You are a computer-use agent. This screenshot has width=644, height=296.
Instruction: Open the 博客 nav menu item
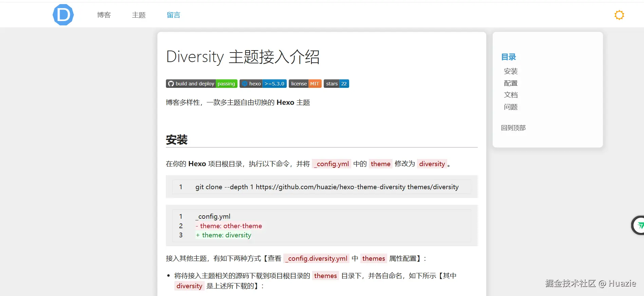104,15
